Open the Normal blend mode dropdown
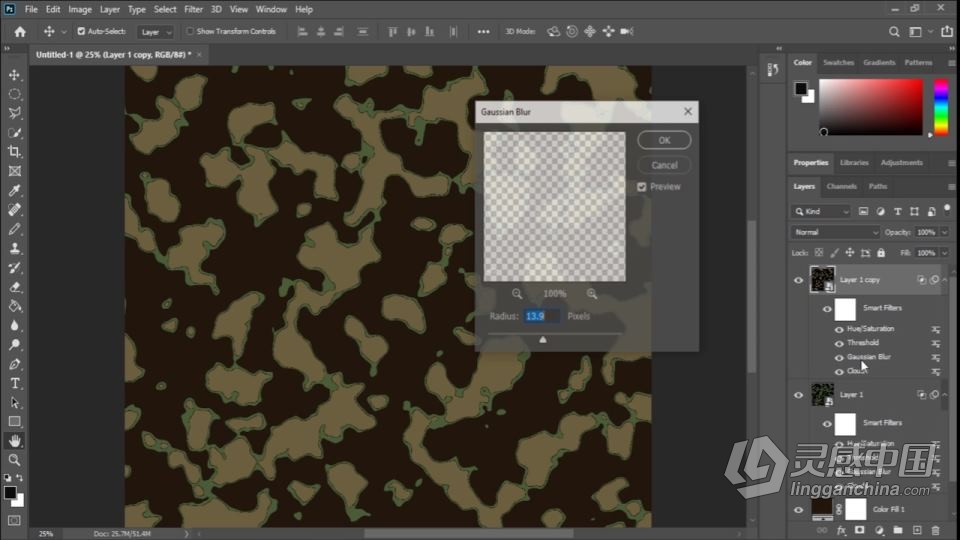960x540 pixels. pos(836,233)
